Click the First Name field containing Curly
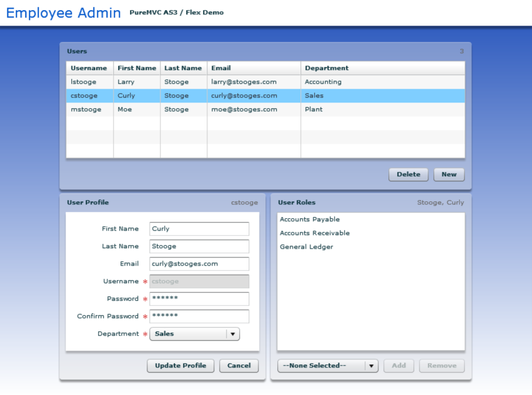 pos(199,229)
